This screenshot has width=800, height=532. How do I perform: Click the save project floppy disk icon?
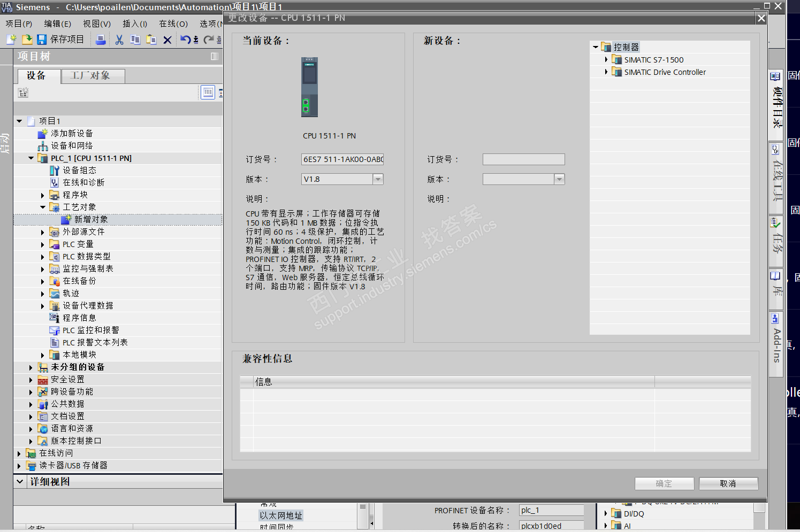pos(42,39)
